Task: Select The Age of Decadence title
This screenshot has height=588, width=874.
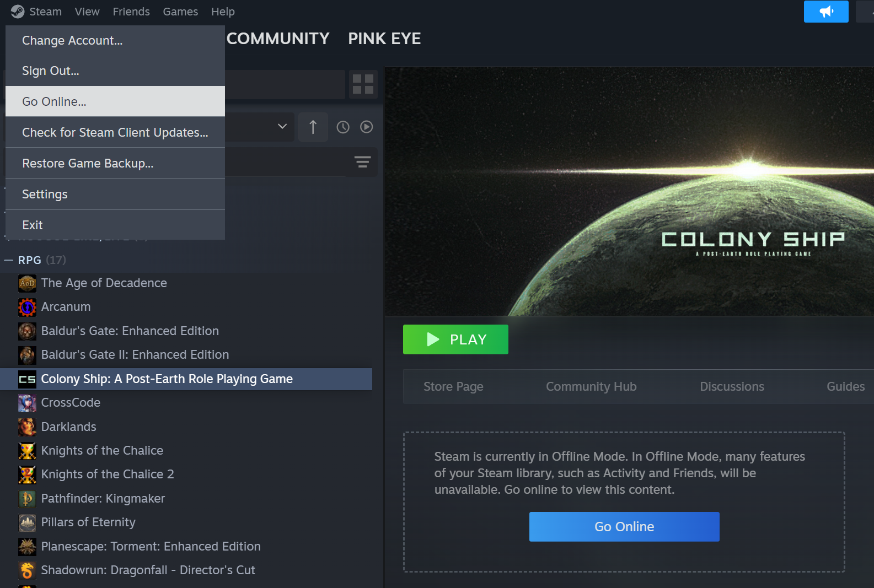Action: pos(104,283)
